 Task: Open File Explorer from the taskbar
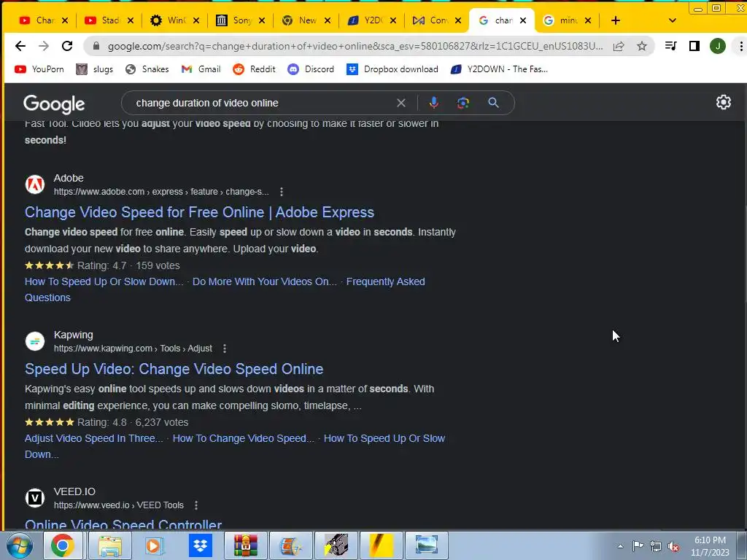tap(109, 545)
